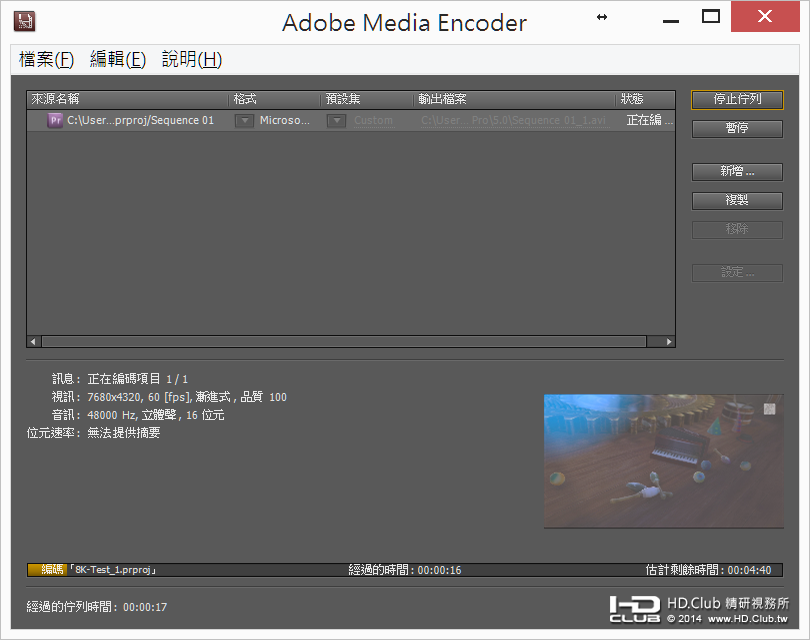Click the Adobe Media Encoder title bar icon
Image resolution: width=810 pixels, height=640 pixels.
pos(24,21)
